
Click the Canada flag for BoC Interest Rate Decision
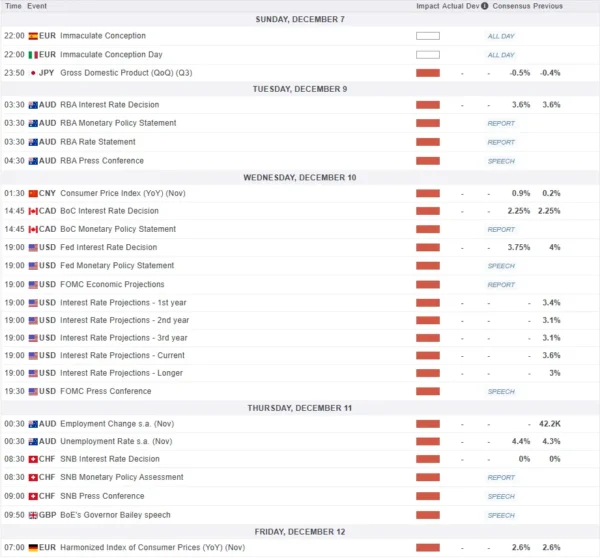pyautogui.click(x=34, y=211)
